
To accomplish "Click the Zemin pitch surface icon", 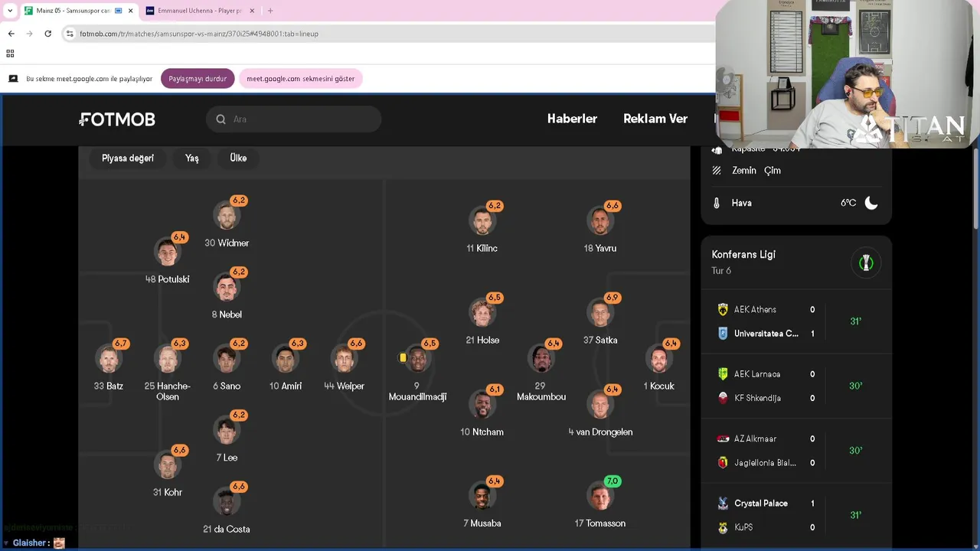I will point(717,171).
